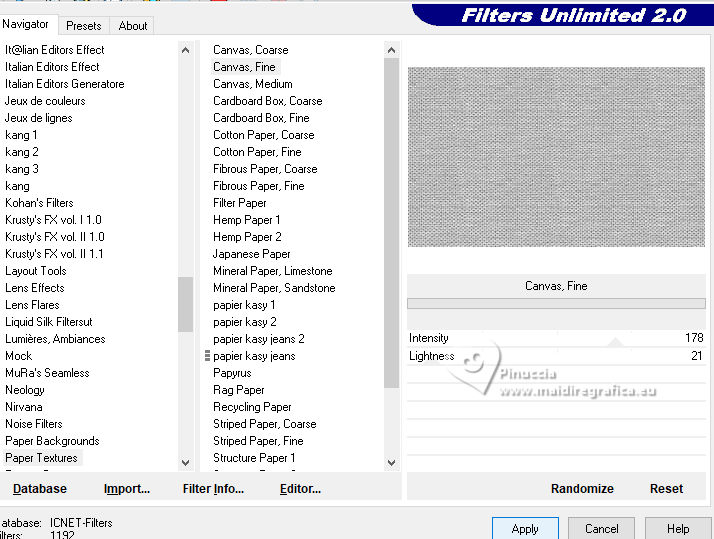Select Neology category
Image resolution: width=714 pixels, height=539 pixels.
[25, 390]
